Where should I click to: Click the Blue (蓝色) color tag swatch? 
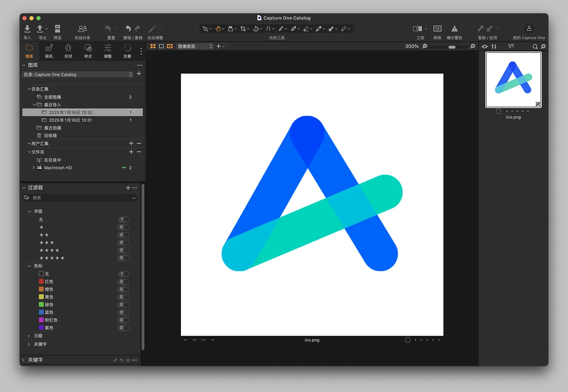click(x=41, y=312)
